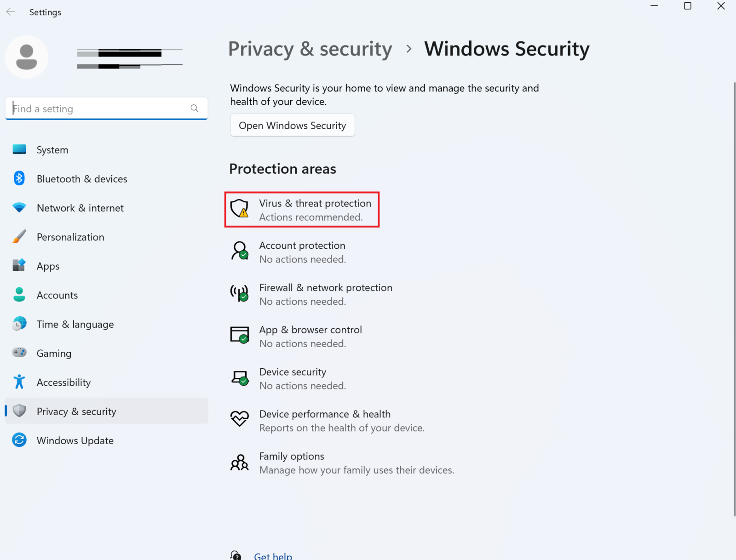Switch to the Accessibility section
Image resolution: width=736 pixels, height=560 pixels.
point(63,382)
